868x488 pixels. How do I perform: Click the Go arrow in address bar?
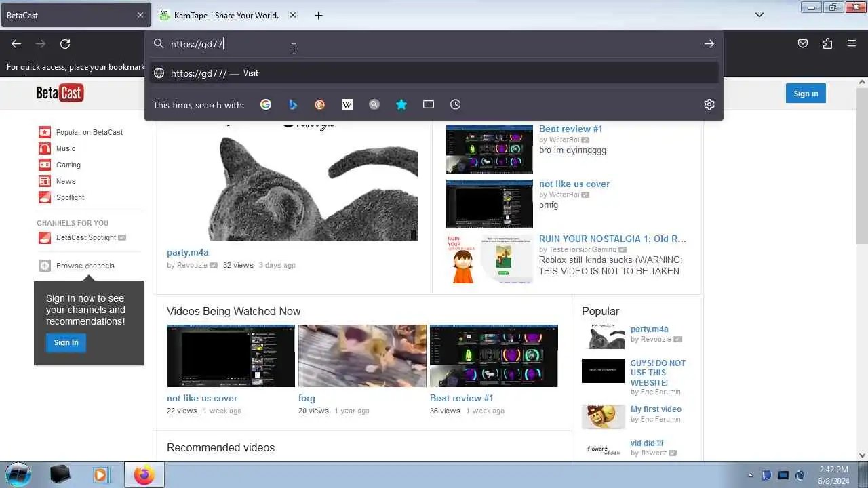[709, 44]
